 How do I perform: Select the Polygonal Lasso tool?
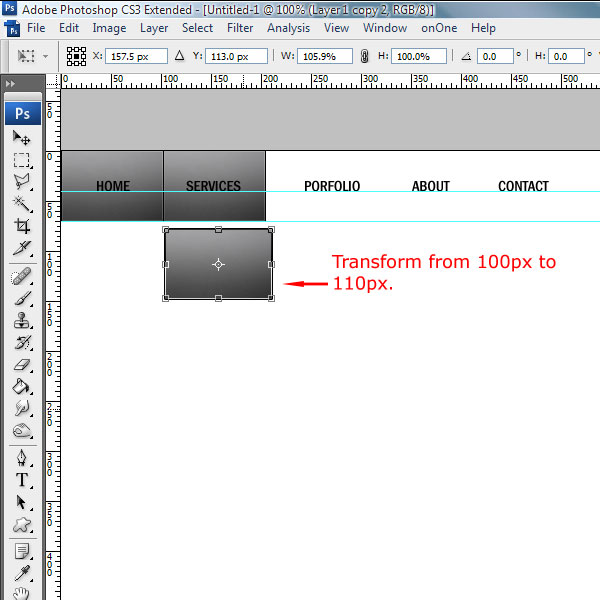pos(21,181)
